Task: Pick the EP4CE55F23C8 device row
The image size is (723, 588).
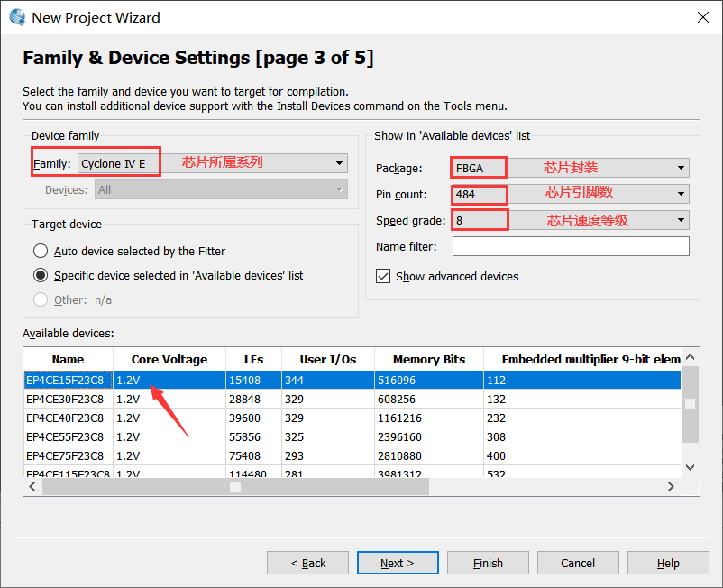Action: [x=65, y=436]
